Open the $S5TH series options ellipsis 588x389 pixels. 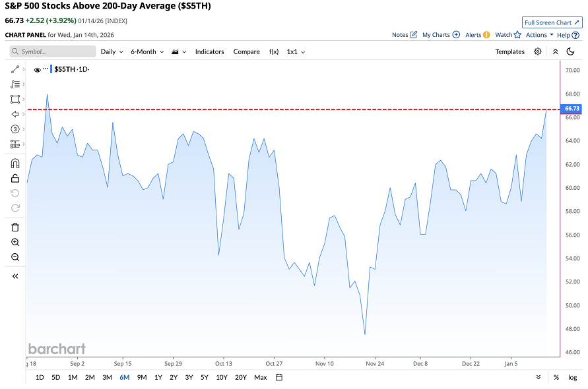(46, 69)
